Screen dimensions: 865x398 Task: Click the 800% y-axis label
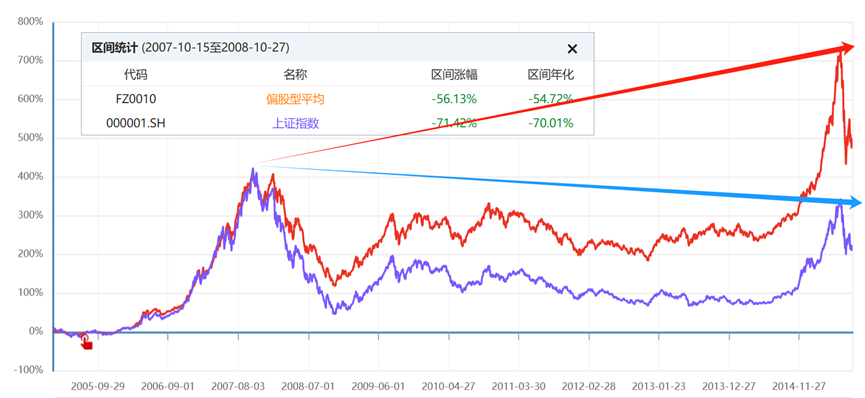(30, 22)
